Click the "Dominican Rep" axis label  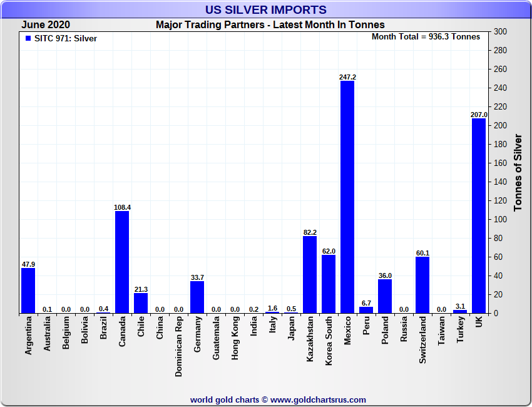(178, 347)
